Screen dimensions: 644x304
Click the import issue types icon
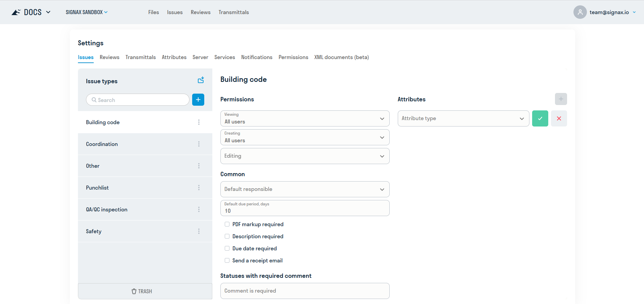tap(201, 80)
